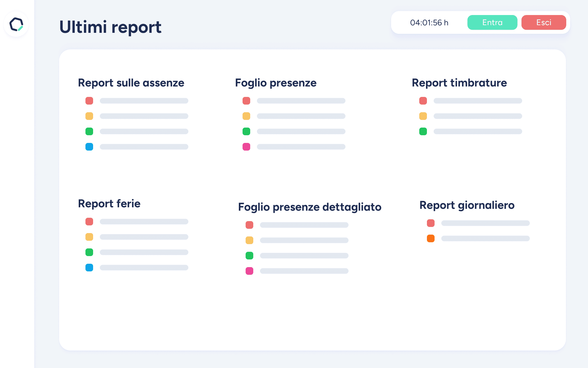Select the red bullet under Report sulle assenze
The width and height of the screenshot is (588, 368).
(89, 101)
